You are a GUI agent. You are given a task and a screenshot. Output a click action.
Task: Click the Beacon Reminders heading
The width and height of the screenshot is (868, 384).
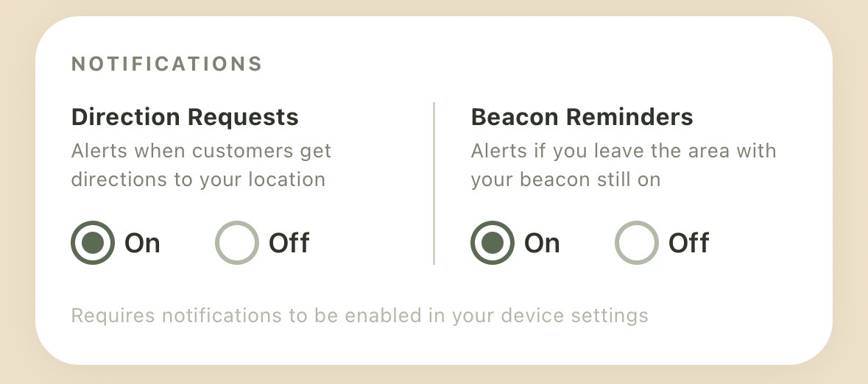tap(582, 117)
